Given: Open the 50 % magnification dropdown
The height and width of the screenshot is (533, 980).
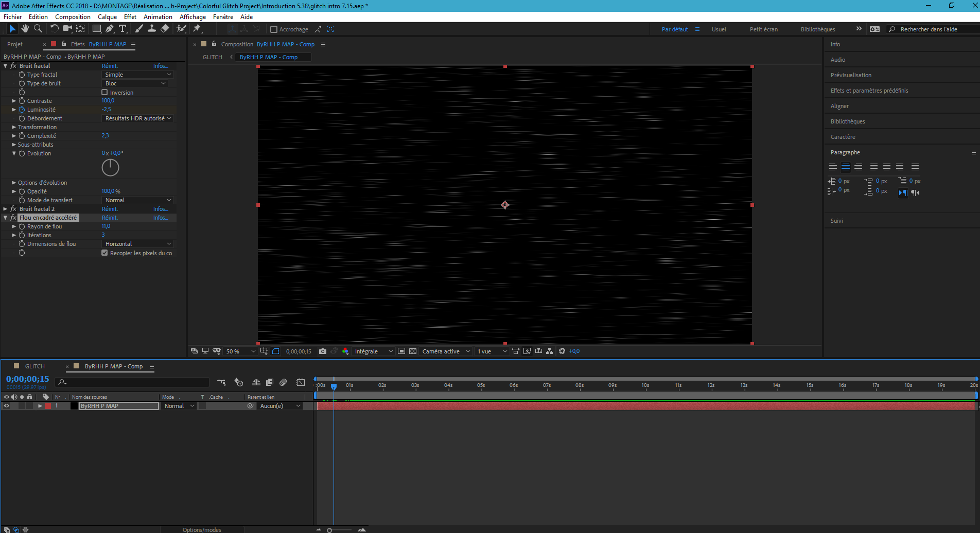Looking at the screenshot, I should click(x=240, y=351).
